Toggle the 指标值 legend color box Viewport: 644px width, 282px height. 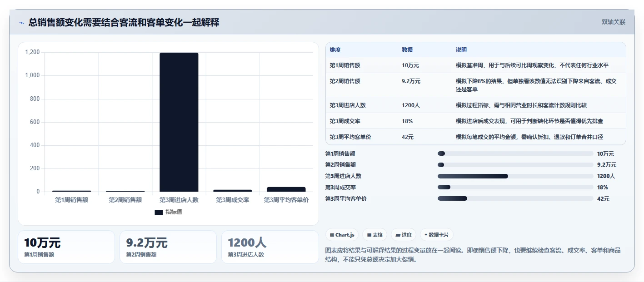point(159,212)
